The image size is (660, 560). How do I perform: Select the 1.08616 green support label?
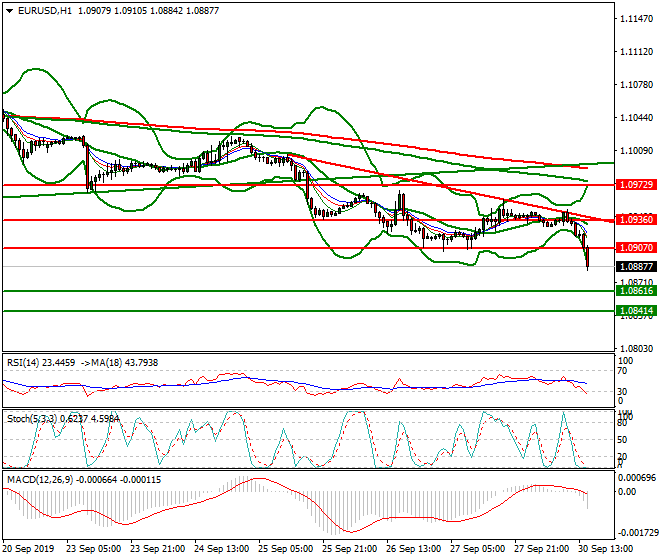pos(636,291)
